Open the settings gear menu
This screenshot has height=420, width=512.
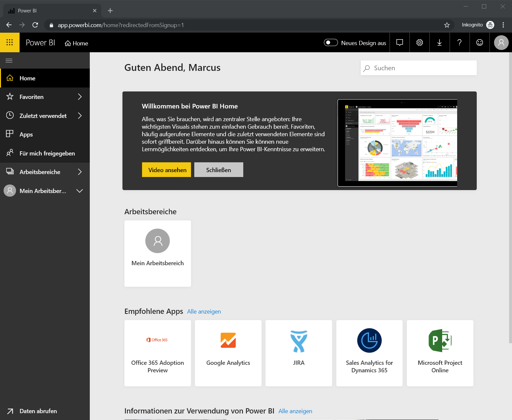420,42
